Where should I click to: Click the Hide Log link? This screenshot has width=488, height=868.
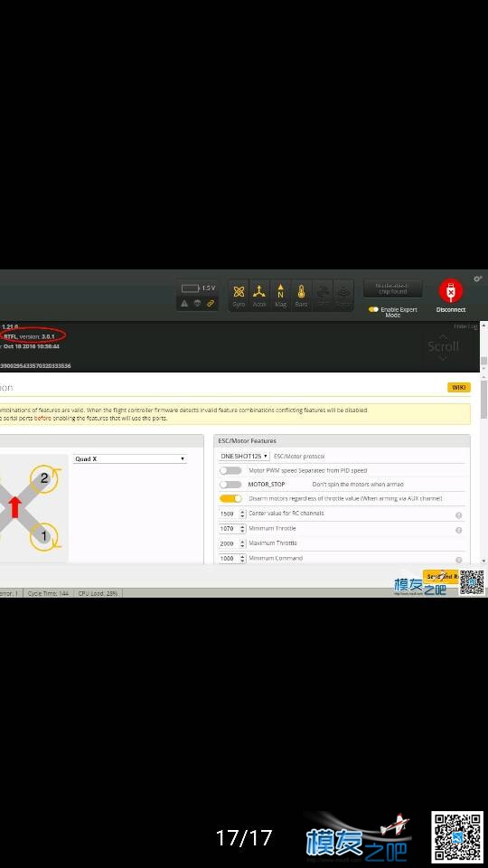[x=465, y=326]
